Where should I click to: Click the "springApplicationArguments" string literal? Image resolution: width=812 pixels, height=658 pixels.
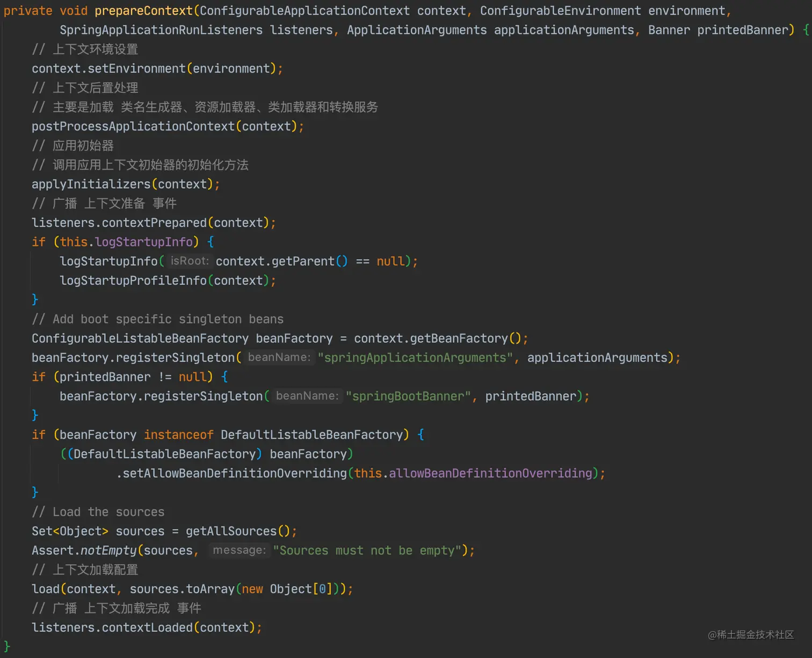point(416,358)
